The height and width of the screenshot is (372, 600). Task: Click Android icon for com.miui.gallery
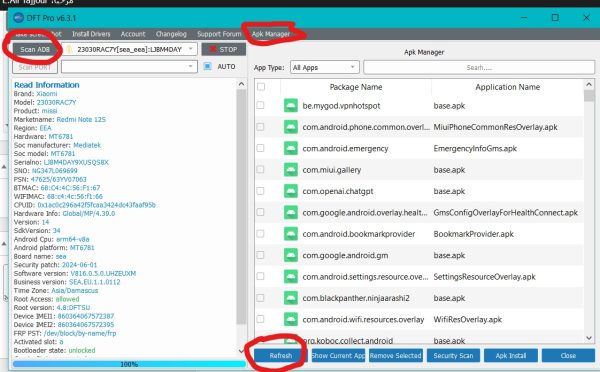[291, 170]
